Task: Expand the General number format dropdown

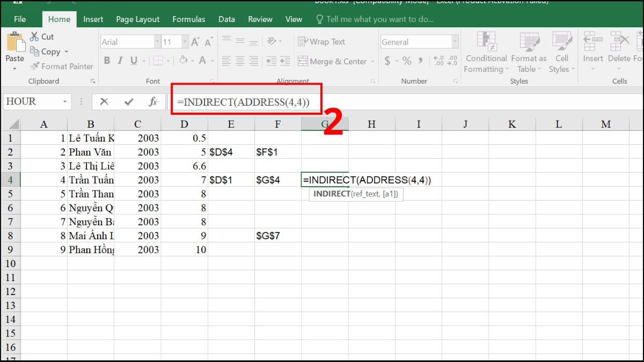Action: [455, 41]
